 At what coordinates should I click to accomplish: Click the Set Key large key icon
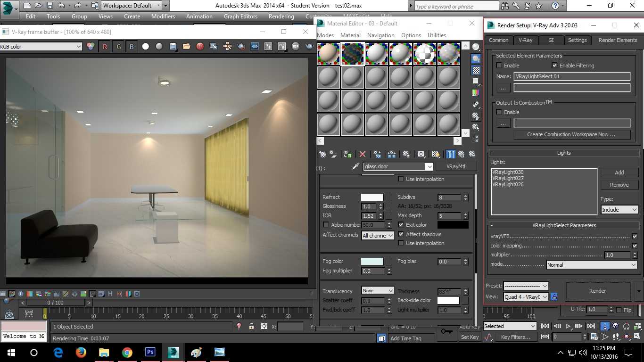point(446,331)
